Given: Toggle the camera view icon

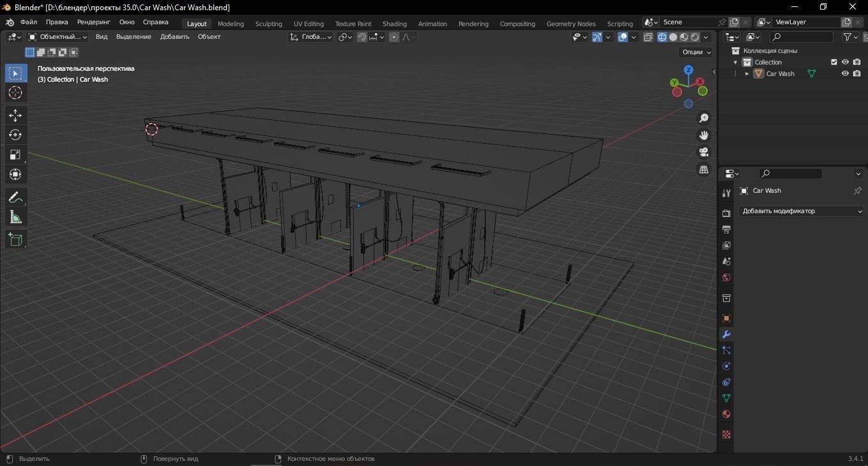Looking at the screenshot, I should (704, 152).
